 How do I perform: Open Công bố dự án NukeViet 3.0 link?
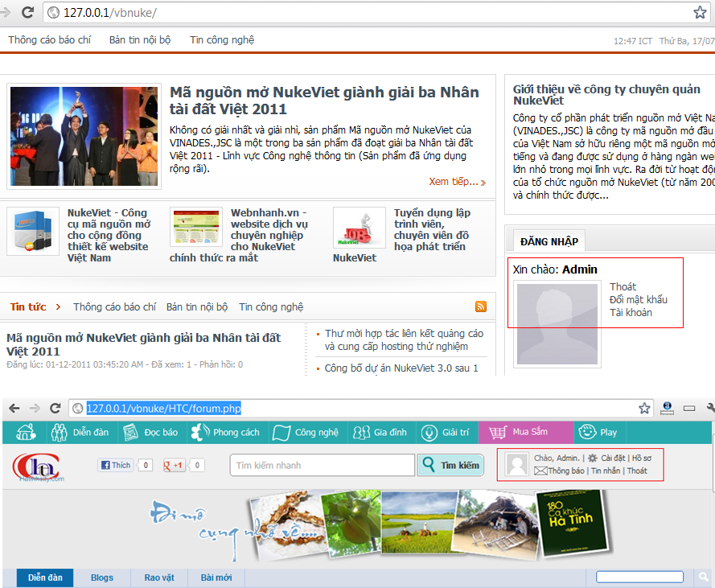(401, 368)
